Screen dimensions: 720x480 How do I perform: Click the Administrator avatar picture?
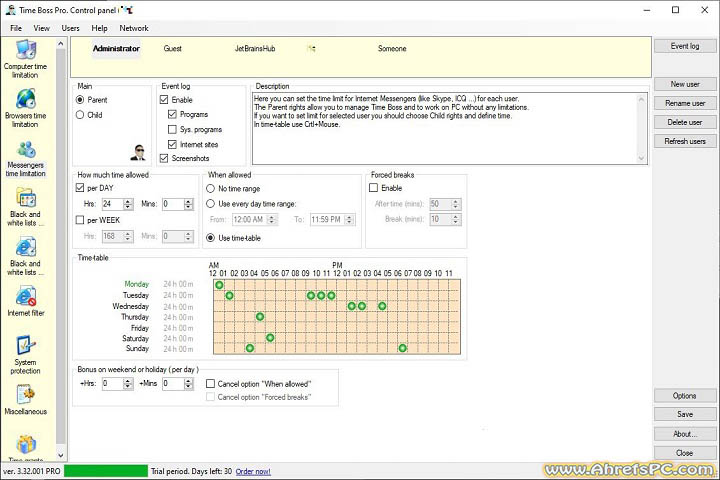(x=138, y=152)
